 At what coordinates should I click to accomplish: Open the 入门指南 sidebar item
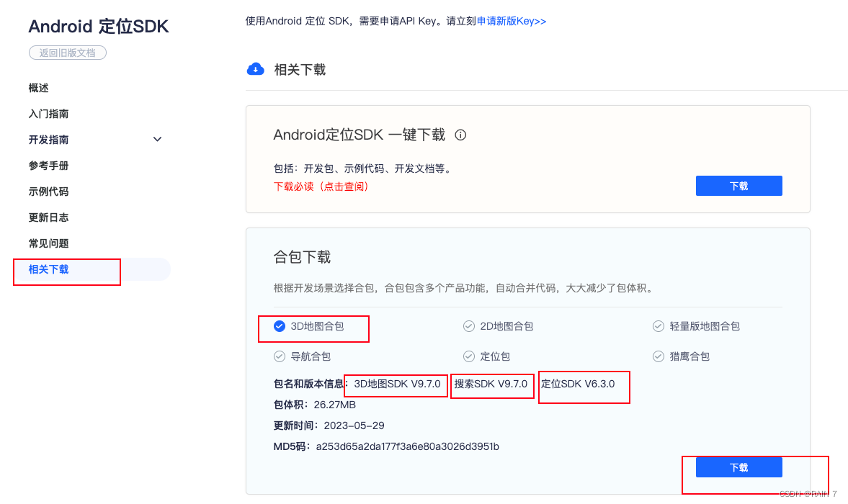pyautogui.click(x=49, y=114)
